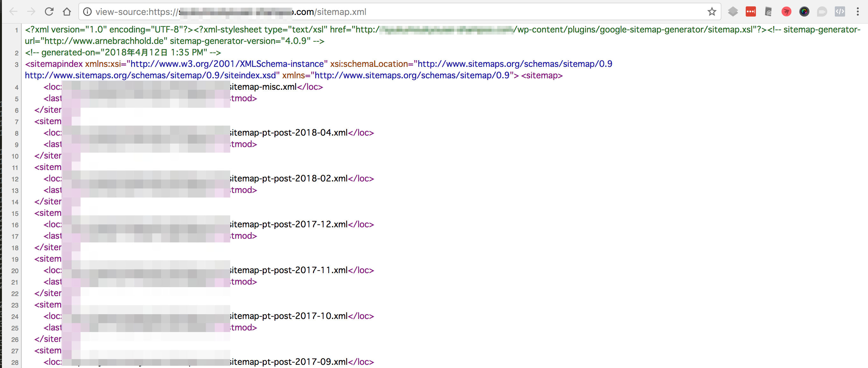Click the gray @ page extension icon

click(768, 12)
